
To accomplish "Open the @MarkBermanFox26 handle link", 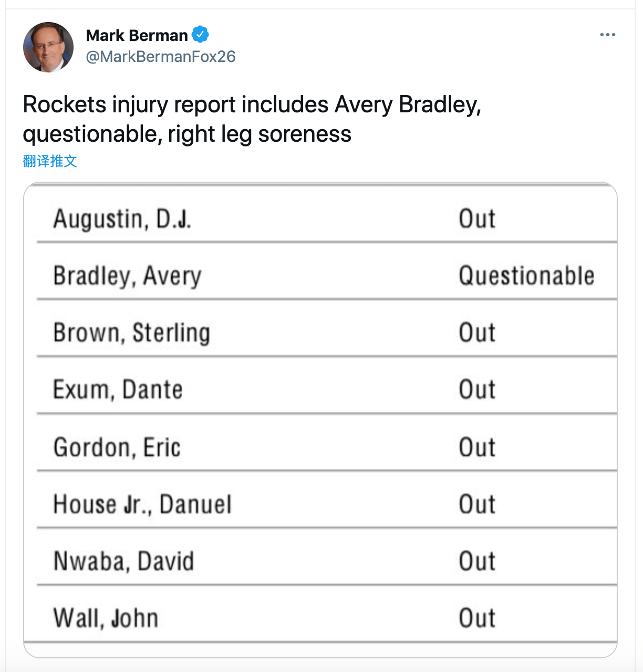I will point(161,57).
